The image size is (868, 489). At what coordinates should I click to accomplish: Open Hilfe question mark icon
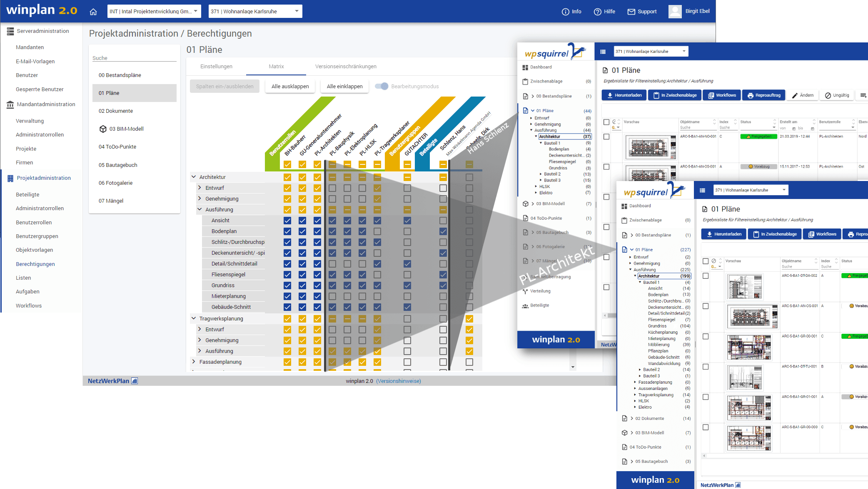click(x=597, y=12)
